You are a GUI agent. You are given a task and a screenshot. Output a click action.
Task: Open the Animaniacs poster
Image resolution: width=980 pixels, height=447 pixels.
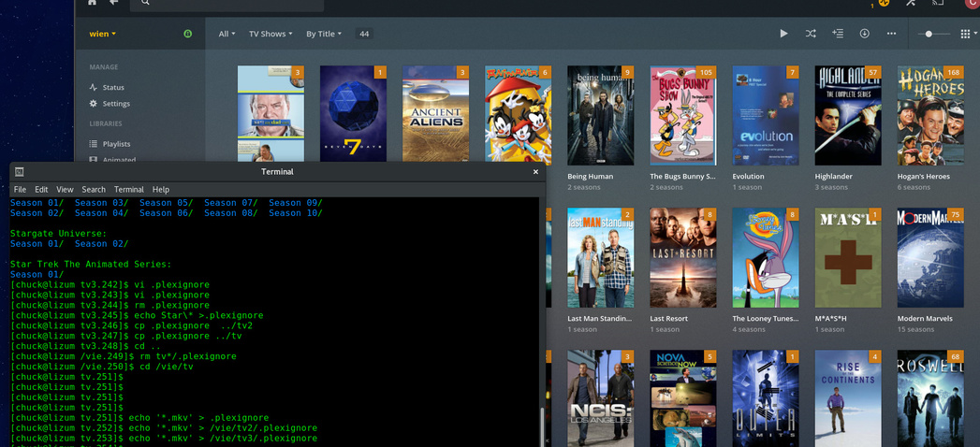[519, 114]
